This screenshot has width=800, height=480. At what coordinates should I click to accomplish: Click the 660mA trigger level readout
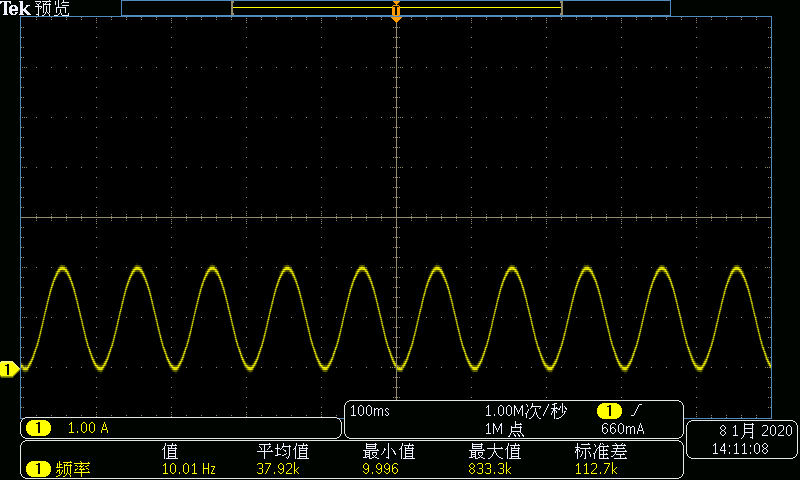pos(622,428)
